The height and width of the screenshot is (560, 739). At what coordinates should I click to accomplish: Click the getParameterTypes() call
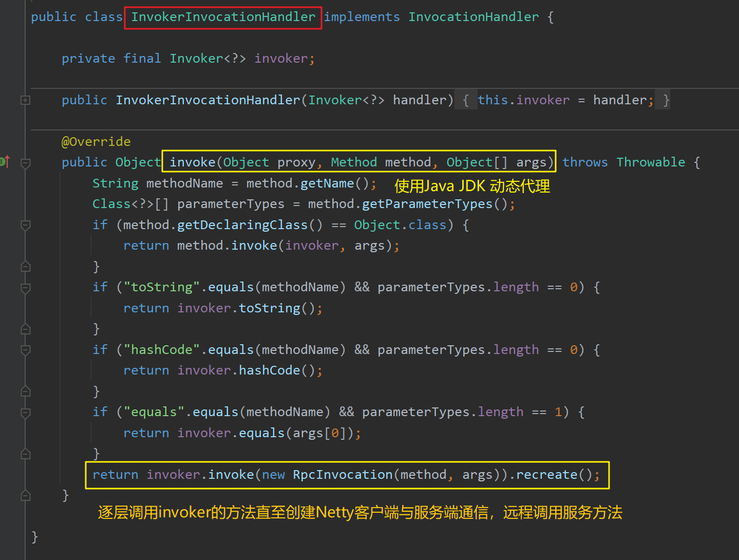click(435, 204)
